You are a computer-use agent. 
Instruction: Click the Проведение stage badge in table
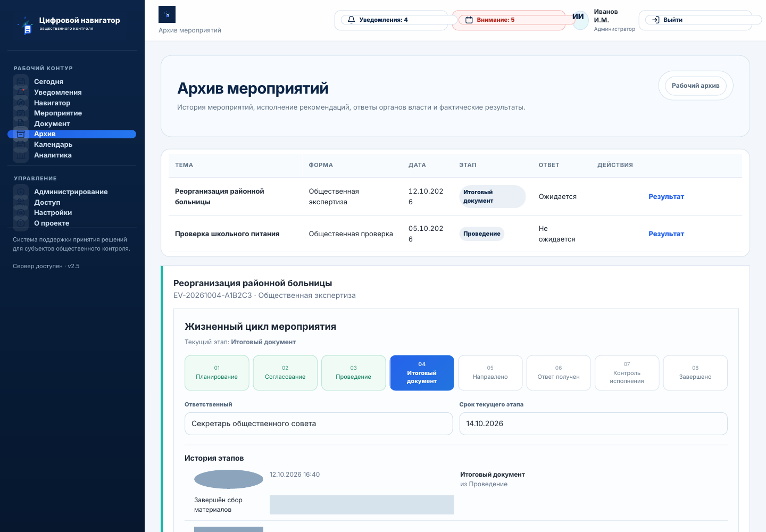pos(482,234)
